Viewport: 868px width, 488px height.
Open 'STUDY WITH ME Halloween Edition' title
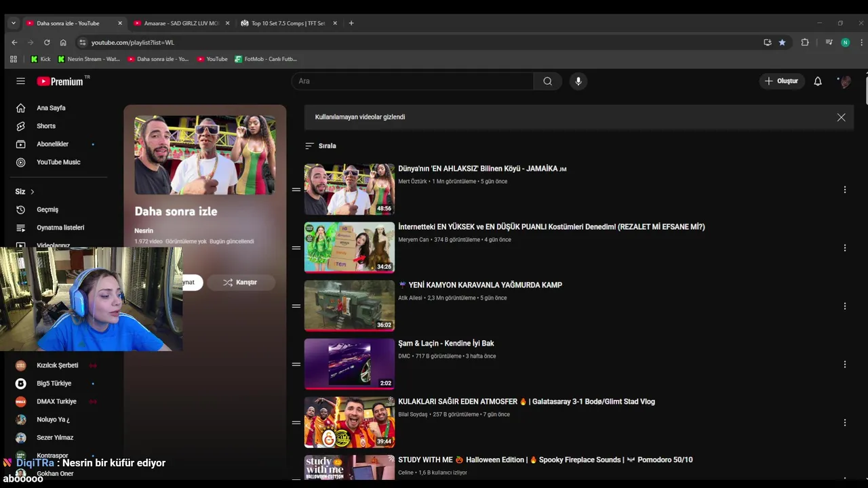coord(545,460)
